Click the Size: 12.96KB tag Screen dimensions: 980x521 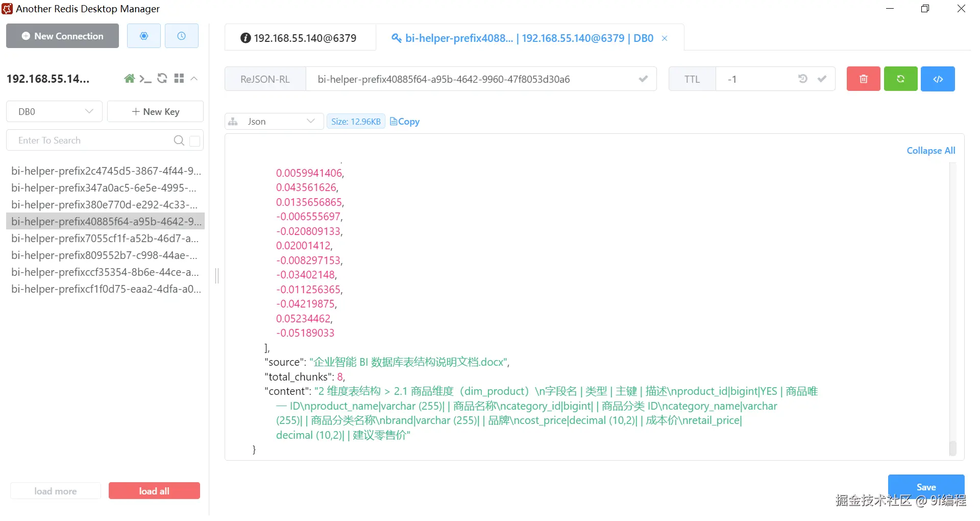pyautogui.click(x=356, y=122)
